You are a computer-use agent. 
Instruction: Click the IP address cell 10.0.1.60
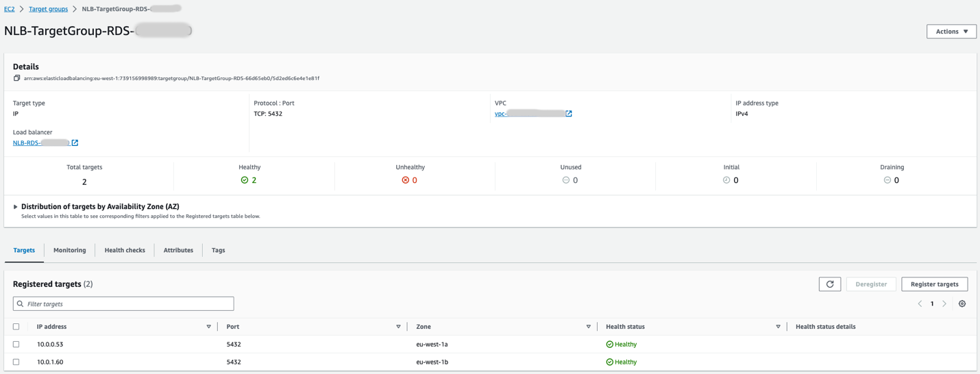pyautogui.click(x=50, y=362)
